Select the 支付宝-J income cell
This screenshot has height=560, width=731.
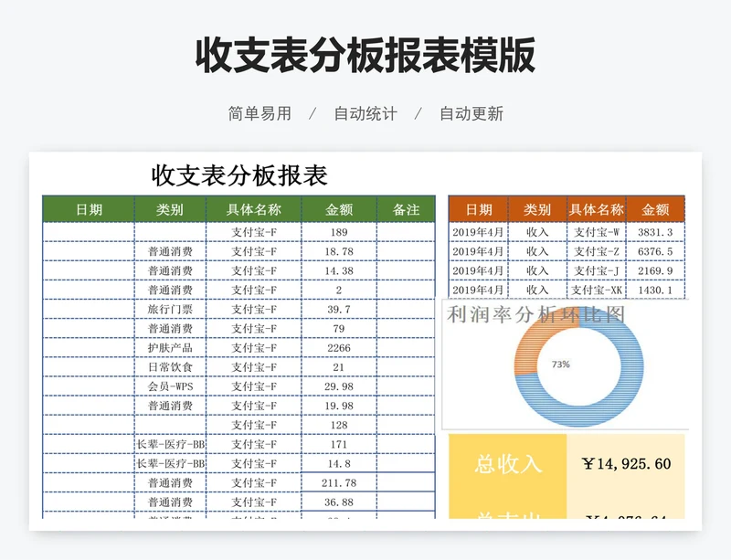click(x=597, y=270)
